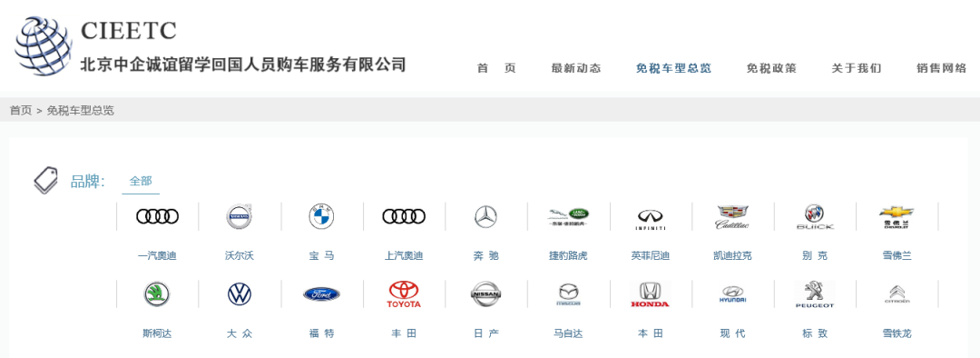The height and width of the screenshot is (358, 980).
Task: Click the 一汽奥迪 text link
Action: click(157, 255)
